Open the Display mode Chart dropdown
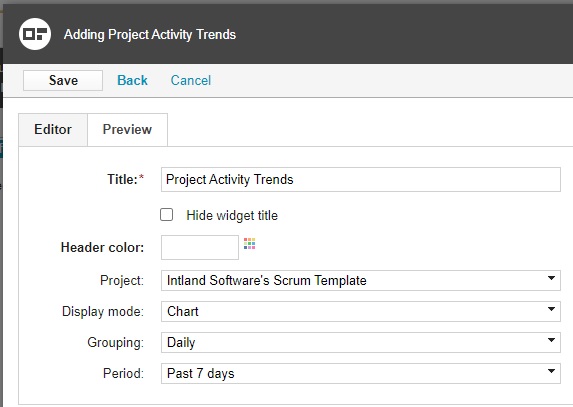 361,312
